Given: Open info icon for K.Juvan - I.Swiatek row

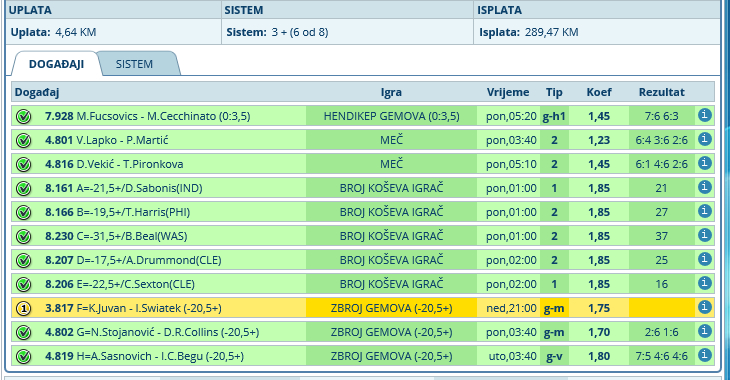Looking at the screenshot, I should pyautogui.click(x=704, y=307).
